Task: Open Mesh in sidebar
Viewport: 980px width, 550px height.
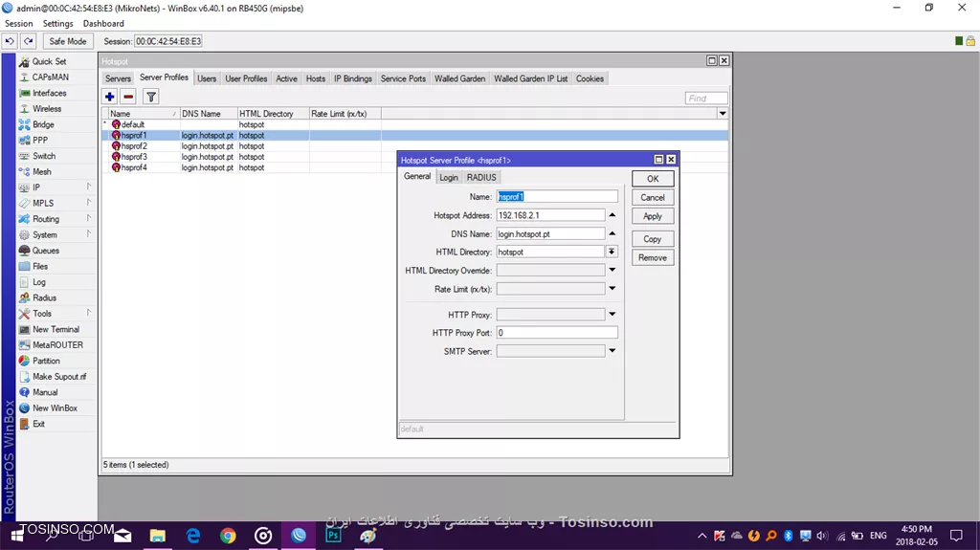Action: pyautogui.click(x=42, y=172)
